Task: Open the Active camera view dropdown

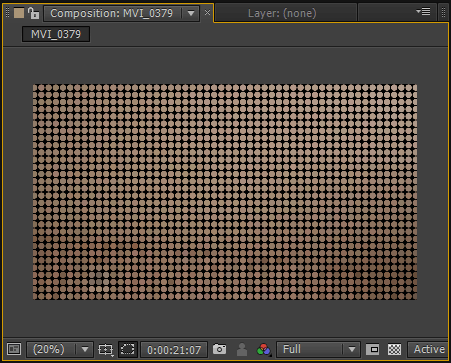Action: click(x=428, y=349)
